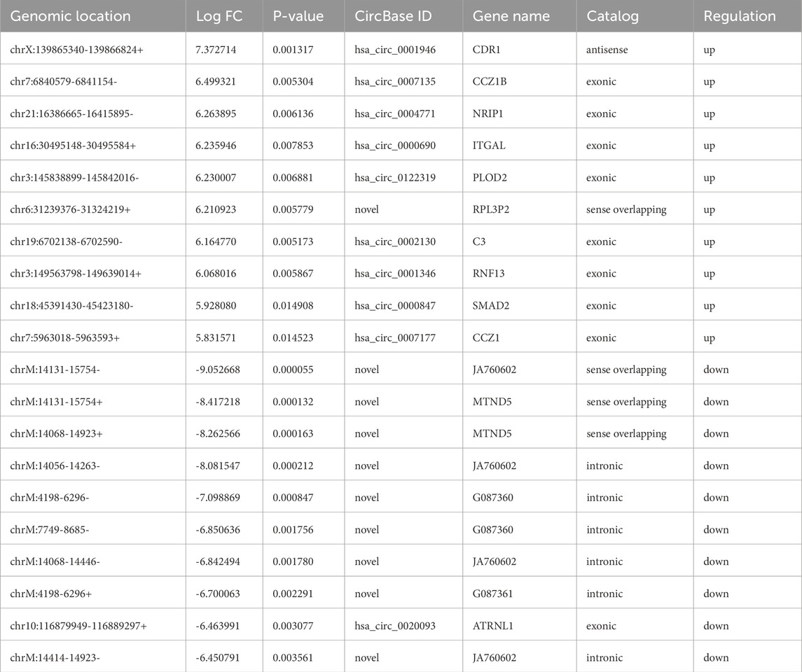Click the Genomic location column header
Viewport: 802px width, 672px height.
coord(70,16)
